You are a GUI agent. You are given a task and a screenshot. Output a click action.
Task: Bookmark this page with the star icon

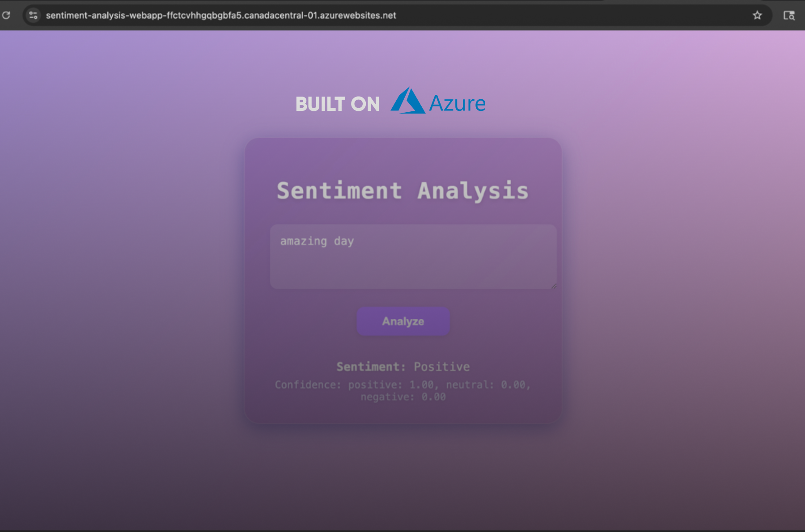(757, 15)
